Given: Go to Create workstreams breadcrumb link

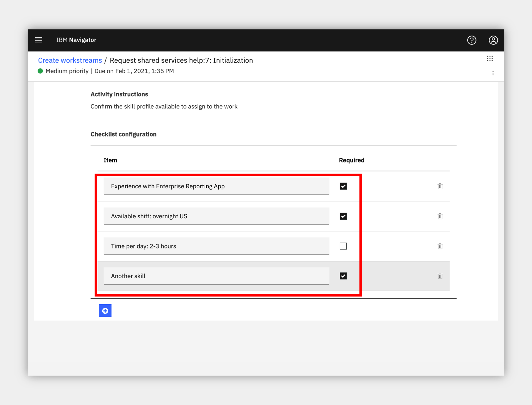Looking at the screenshot, I should point(70,60).
